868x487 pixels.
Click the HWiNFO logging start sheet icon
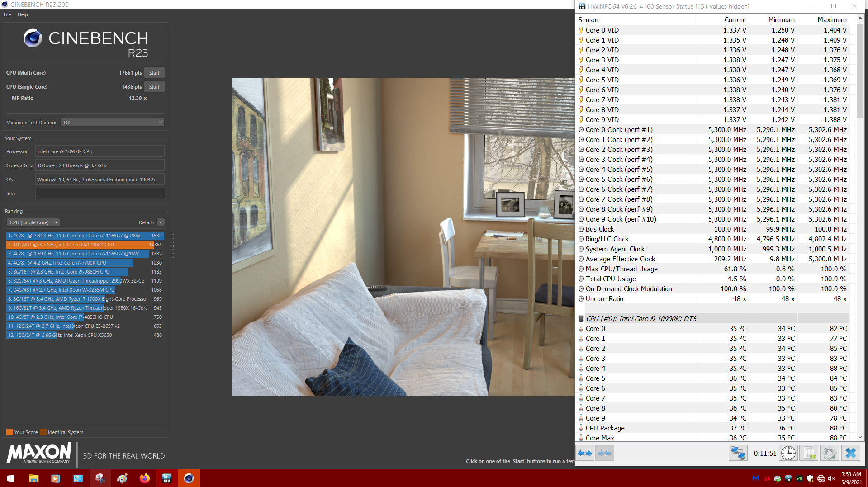809,453
